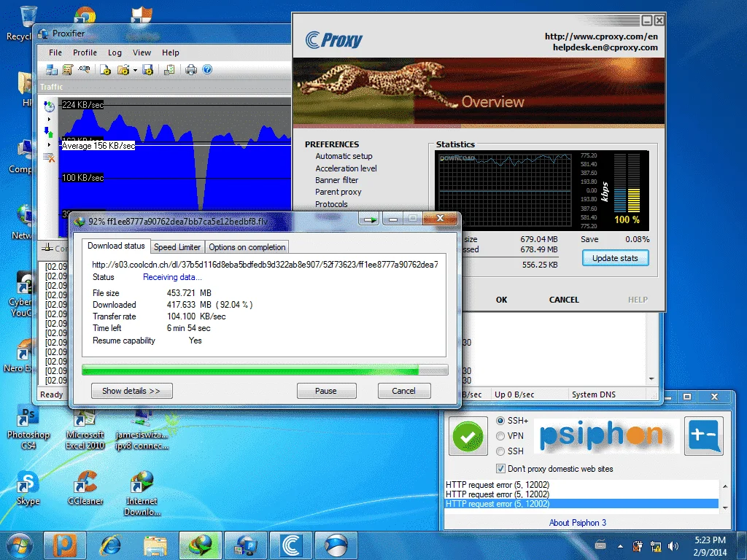
Task: Open Parent proxy preference
Action: pos(338,192)
